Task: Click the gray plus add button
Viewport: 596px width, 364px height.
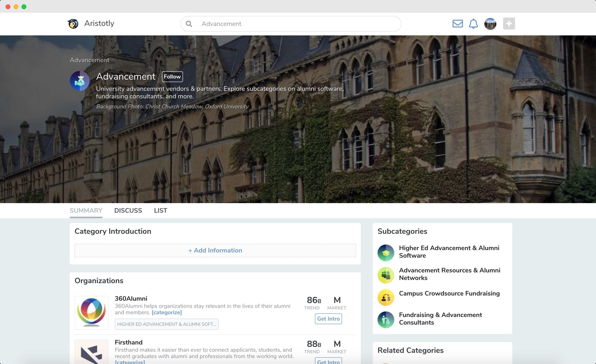Action: (509, 23)
